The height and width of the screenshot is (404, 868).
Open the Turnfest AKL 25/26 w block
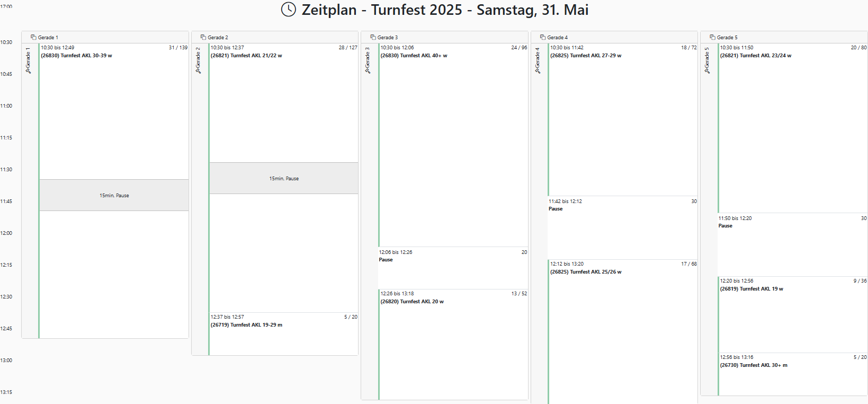pos(622,329)
